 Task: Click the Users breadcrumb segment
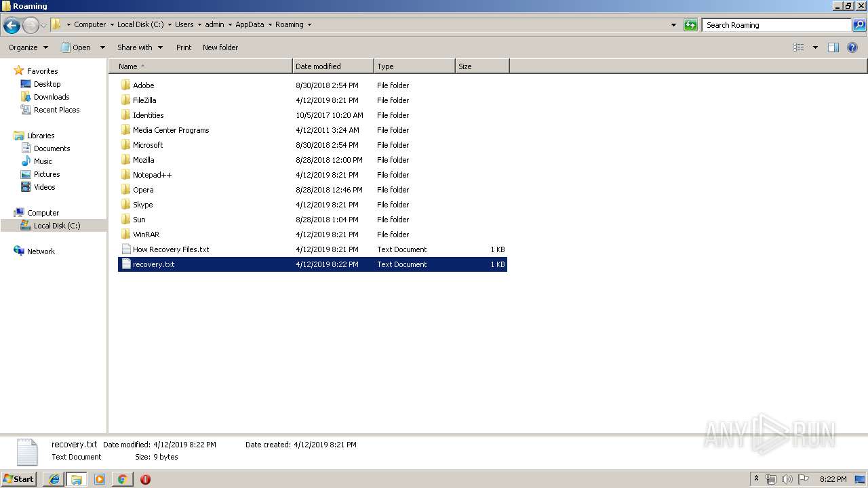coord(184,24)
